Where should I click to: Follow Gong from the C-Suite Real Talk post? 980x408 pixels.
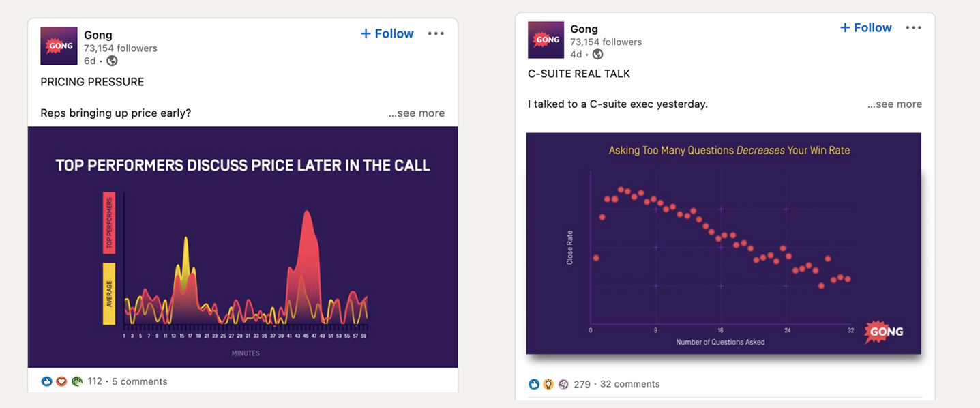tap(865, 28)
